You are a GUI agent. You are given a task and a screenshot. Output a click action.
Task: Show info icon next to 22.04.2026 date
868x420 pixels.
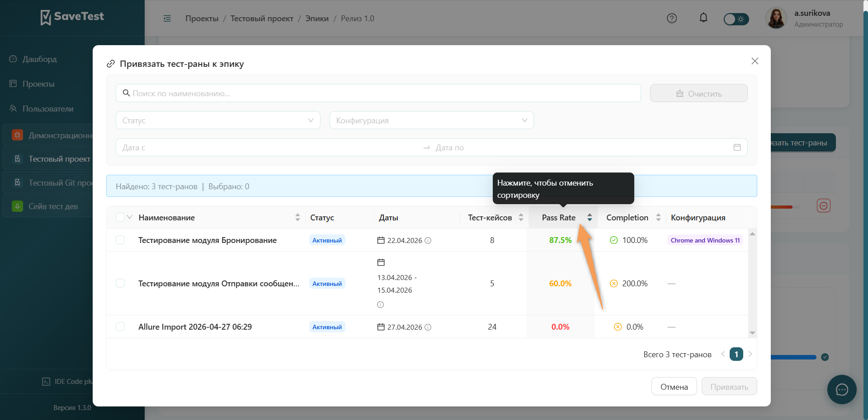coord(428,240)
